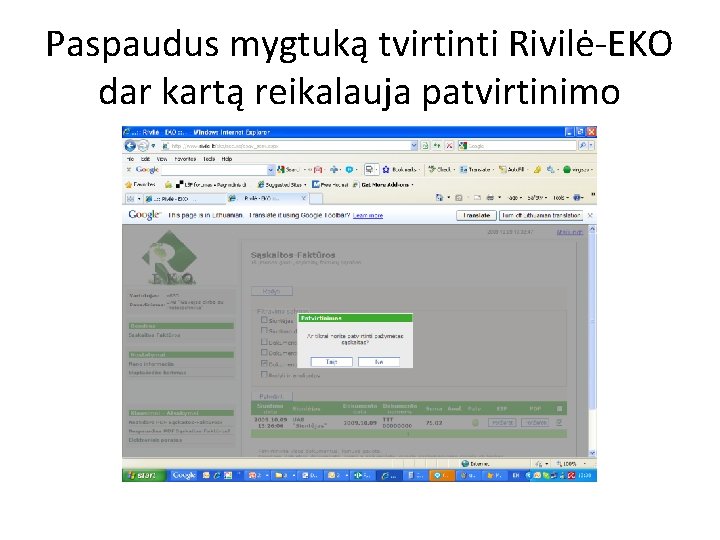This screenshot has width=720, height=540.
Task: Click the Internet Explorer taskbar button
Action: pyautogui.click(x=389, y=476)
